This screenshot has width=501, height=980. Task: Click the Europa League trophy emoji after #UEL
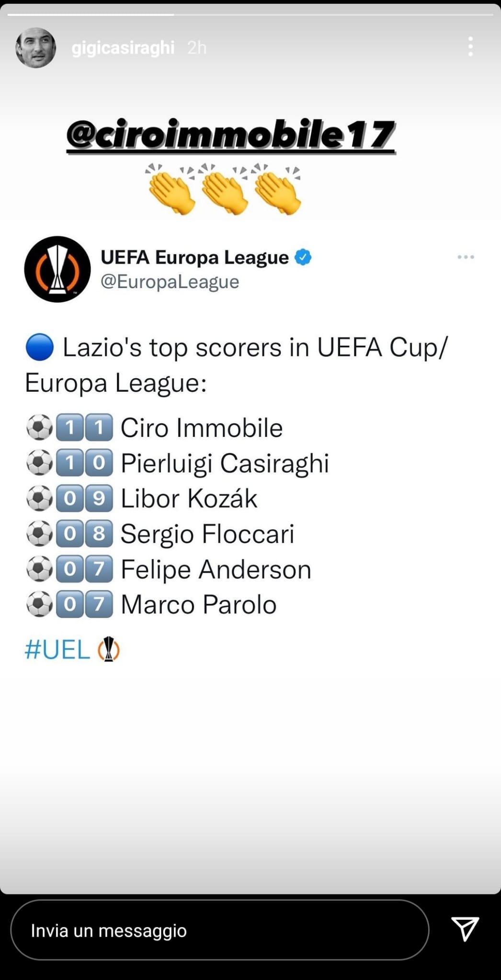(109, 649)
